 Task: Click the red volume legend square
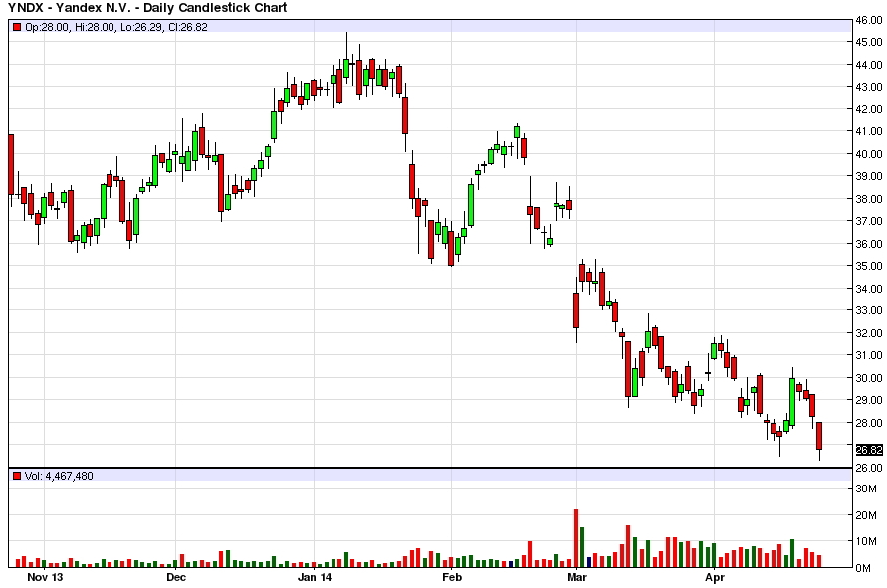click(x=17, y=476)
